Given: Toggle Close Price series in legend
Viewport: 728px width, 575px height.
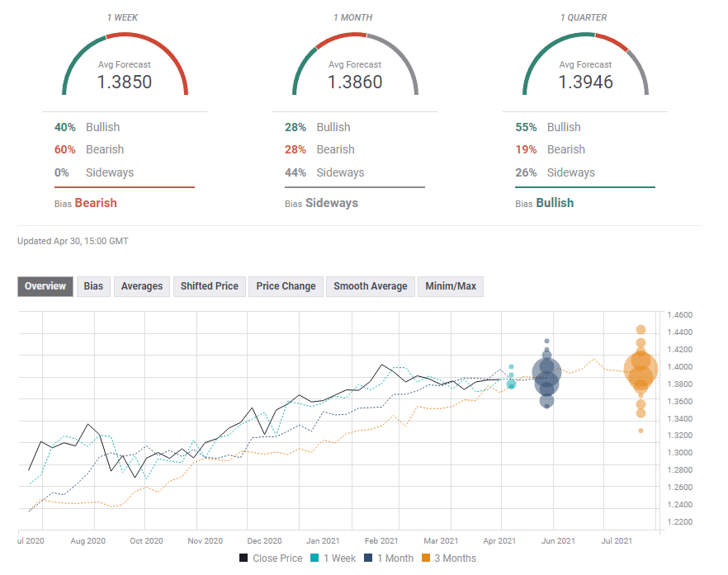Looking at the screenshot, I should coord(271,559).
